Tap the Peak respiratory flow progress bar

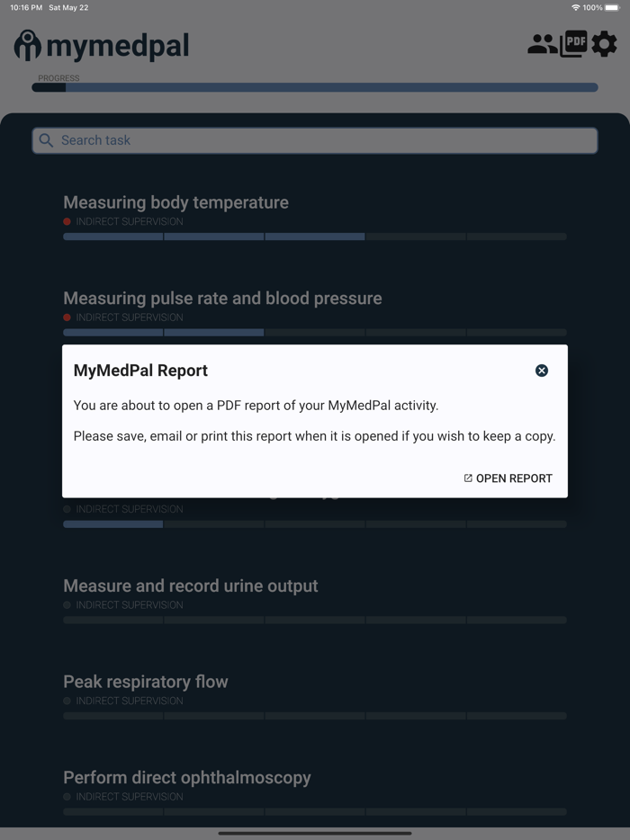[315, 716]
